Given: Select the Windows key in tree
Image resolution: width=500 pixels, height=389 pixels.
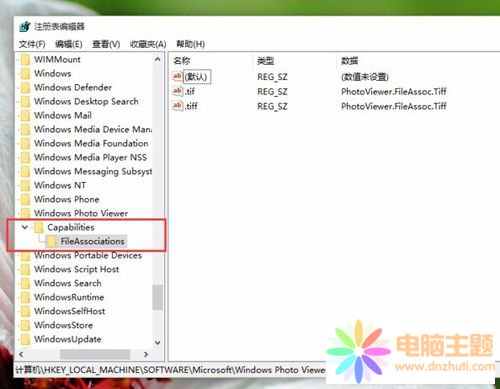Looking at the screenshot, I should (x=53, y=74).
